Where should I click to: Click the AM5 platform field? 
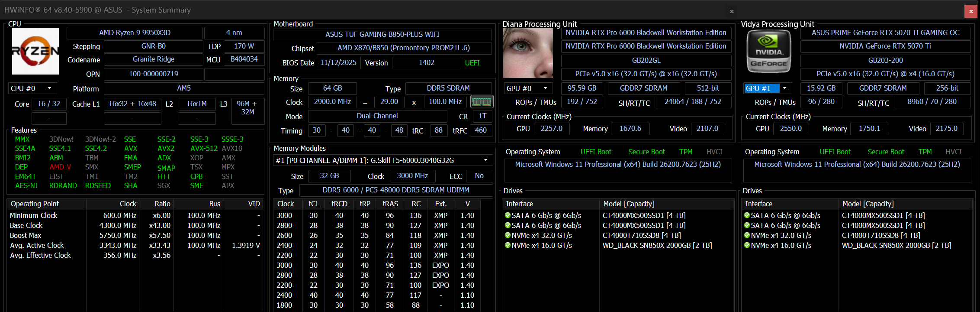point(184,88)
